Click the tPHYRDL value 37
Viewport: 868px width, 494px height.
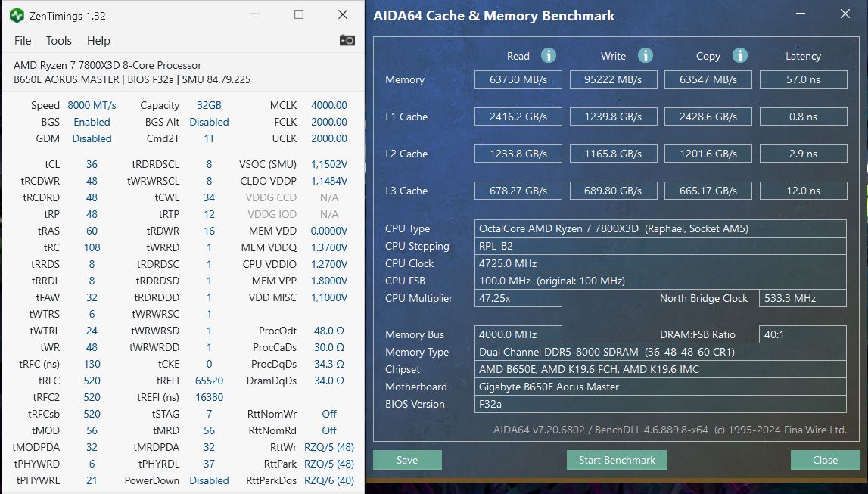click(210, 464)
